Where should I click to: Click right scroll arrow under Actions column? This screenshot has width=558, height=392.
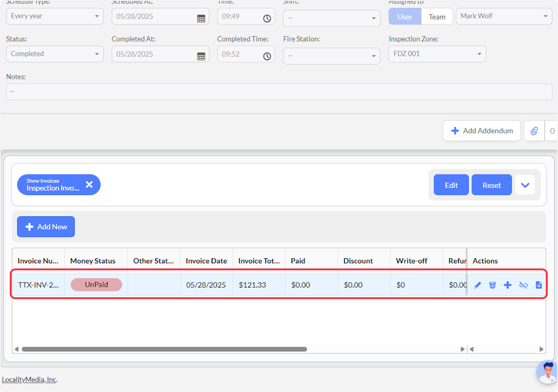541,349
